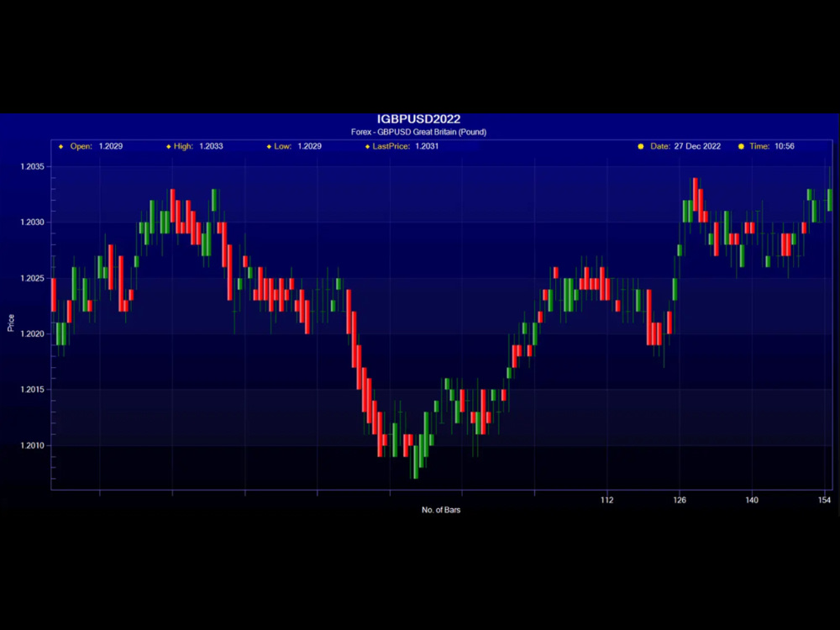This screenshot has width=840, height=630.
Task: Click the 1.2030 price axis label
Action: [32, 223]
